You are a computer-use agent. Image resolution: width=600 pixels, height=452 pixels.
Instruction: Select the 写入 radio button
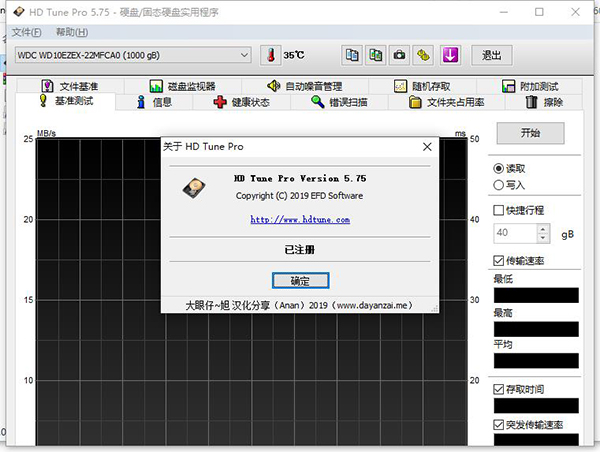[x=499, y=184]
